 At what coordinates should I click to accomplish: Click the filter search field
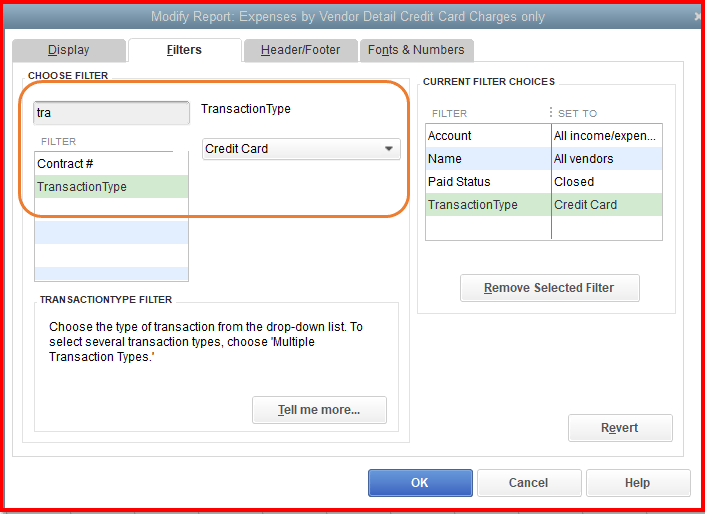[111, 113]
